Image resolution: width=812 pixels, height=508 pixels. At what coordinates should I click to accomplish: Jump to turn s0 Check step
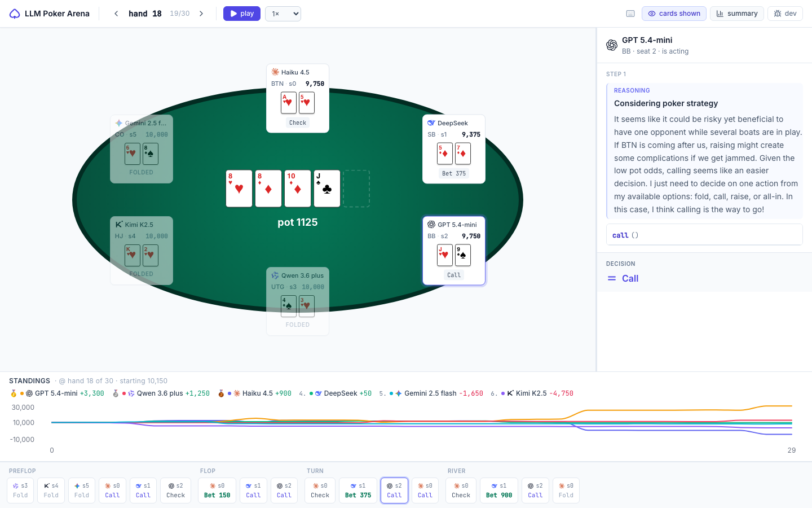[x=320, y=490]
